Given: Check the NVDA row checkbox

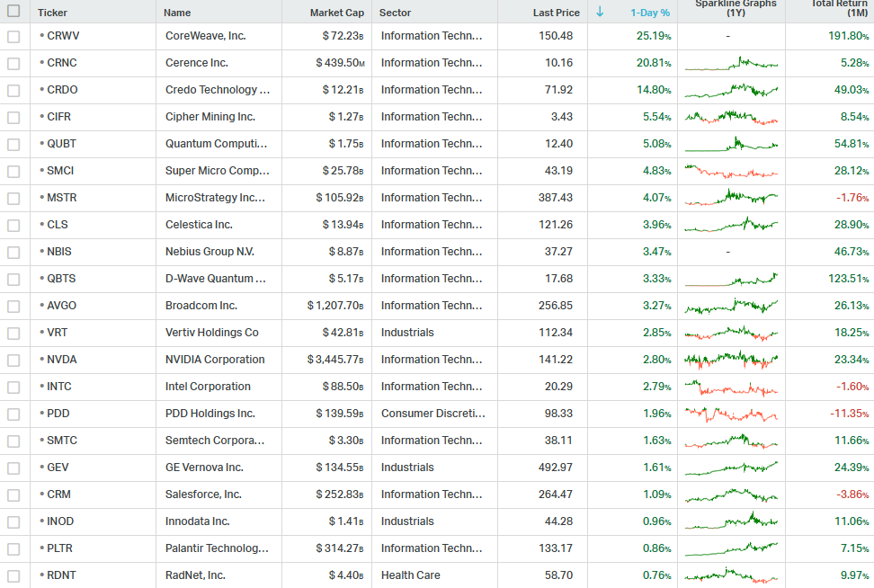Looking at the screenshot, I should [x=13, y=360].
